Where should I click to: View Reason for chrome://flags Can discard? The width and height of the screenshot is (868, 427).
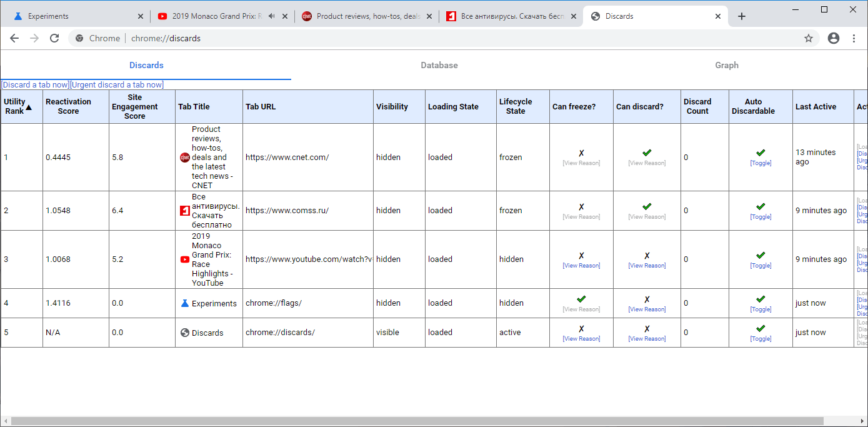[647, 309]
